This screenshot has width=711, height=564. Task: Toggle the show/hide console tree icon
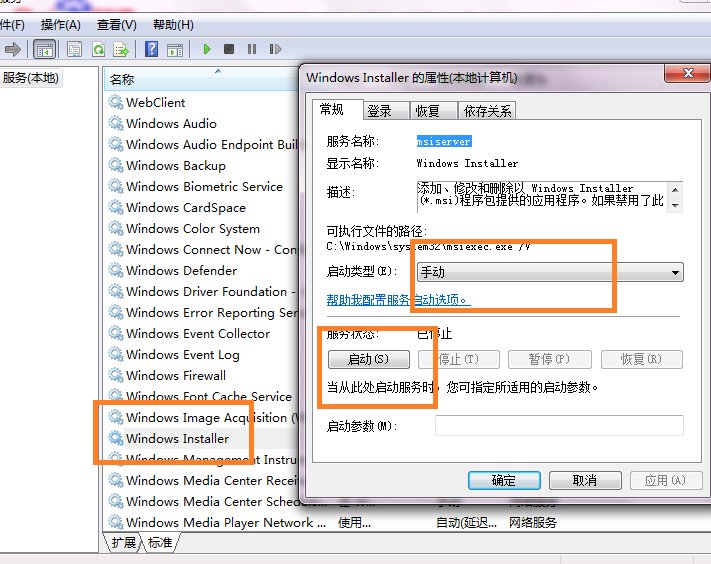click(44, 49)
